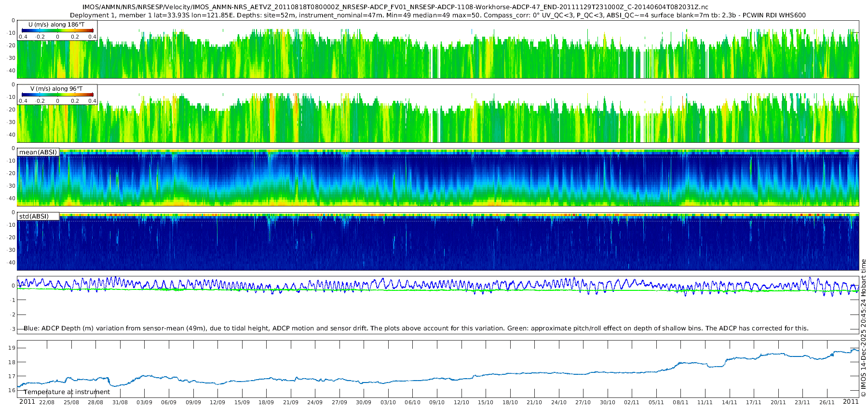Screen dimensions: 868x410
Task: Click the 17 tick on the temperature axis
Action: coord(12,376)
